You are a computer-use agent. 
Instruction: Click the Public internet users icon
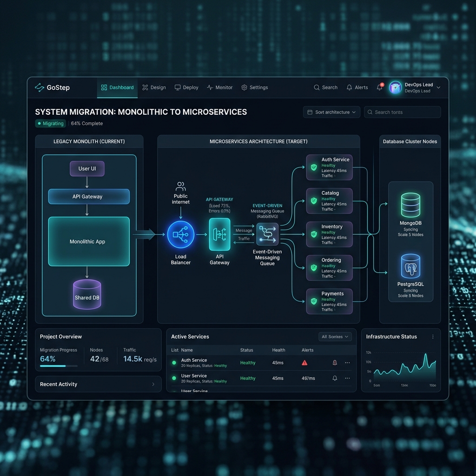point(181,186)
